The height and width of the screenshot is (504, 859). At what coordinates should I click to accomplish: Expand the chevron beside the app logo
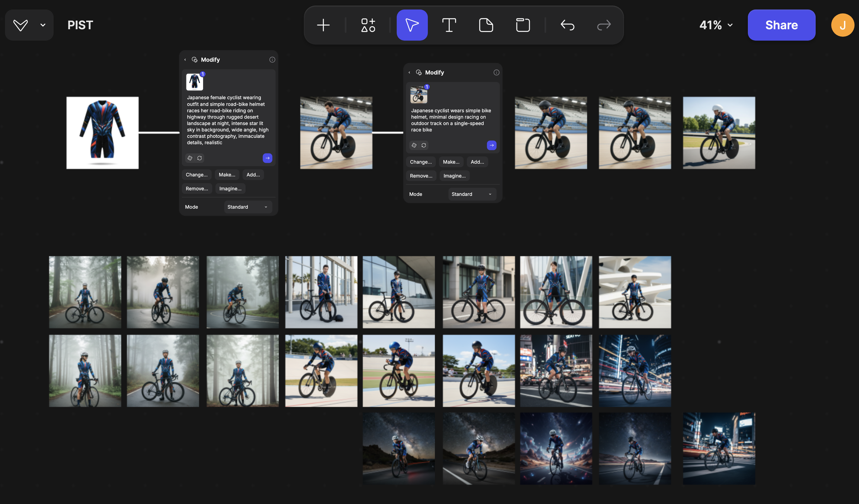[43, 25]
